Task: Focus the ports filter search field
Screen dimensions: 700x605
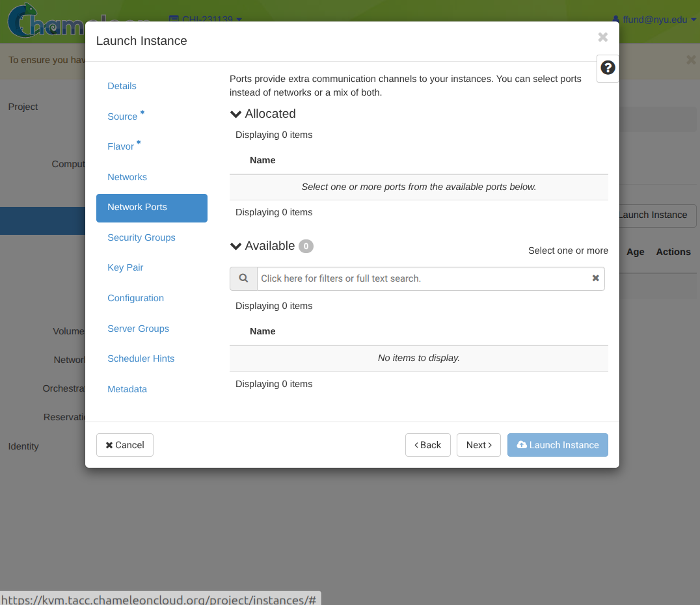Action: pyautogui.click(x=423, y=278)
